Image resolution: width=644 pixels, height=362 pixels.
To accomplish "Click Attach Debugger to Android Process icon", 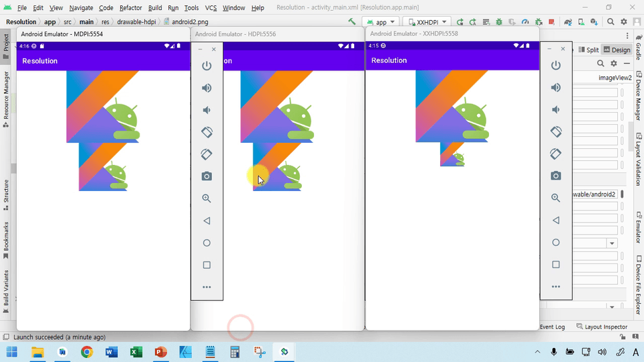I will tap(539, 21).
